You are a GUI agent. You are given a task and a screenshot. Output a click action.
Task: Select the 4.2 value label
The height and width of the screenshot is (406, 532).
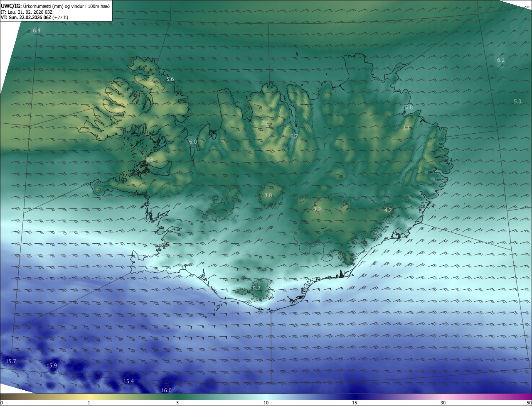pos(388,210)
